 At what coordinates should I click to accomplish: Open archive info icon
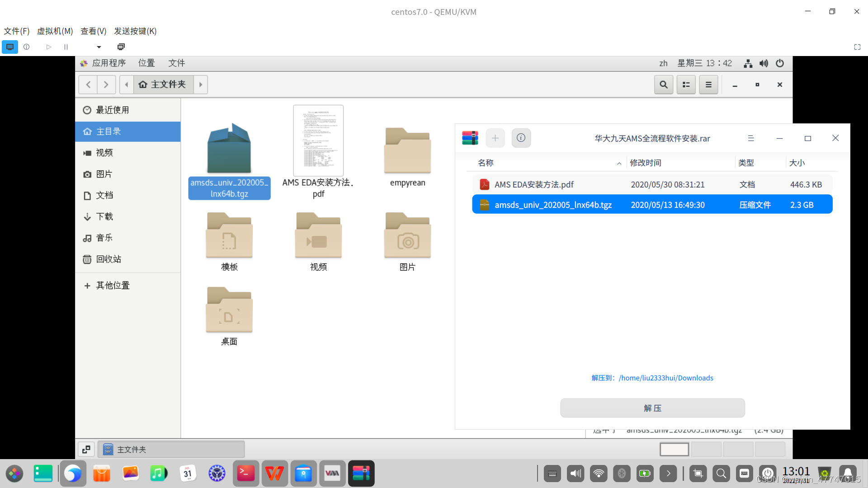521,138
